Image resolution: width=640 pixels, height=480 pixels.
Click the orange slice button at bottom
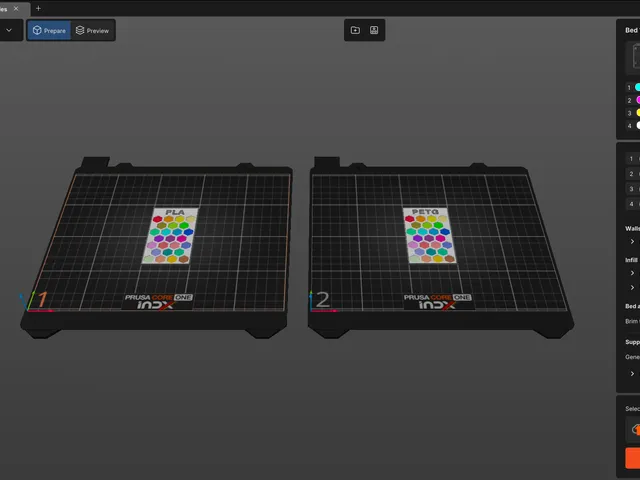pos(633,458)
